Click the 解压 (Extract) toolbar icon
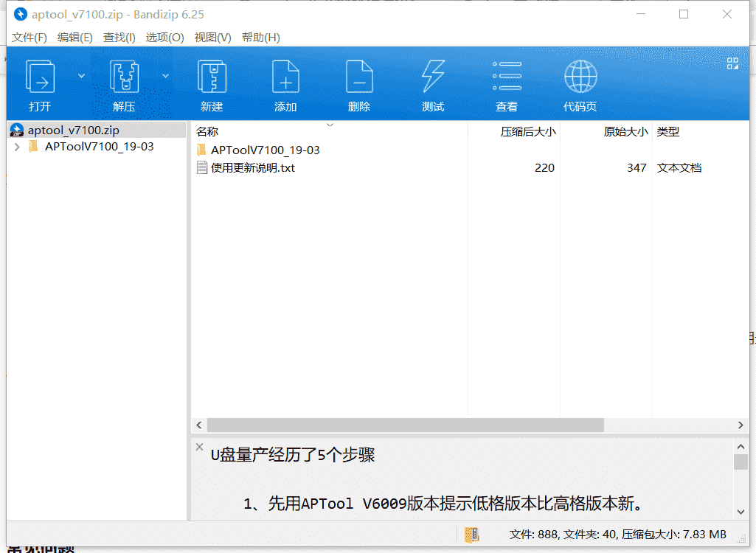This screenshot has height=553, width=756. (x=124, y=76)
